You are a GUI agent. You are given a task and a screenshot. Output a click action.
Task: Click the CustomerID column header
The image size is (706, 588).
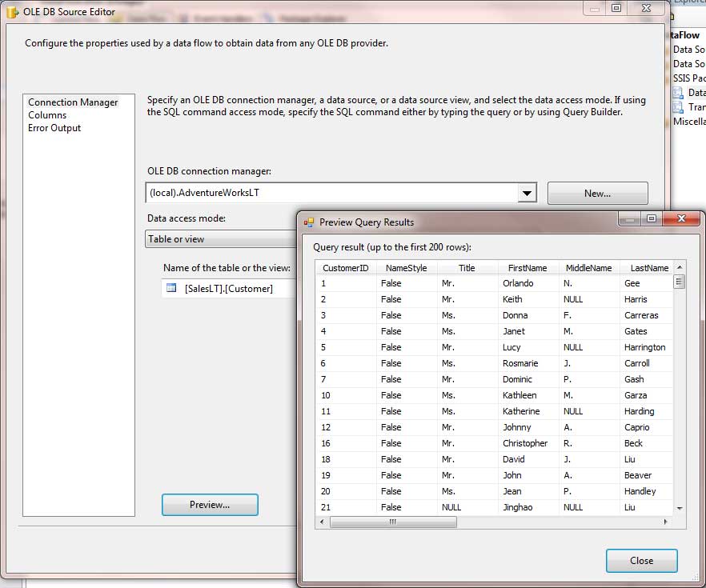coord(345,268)
